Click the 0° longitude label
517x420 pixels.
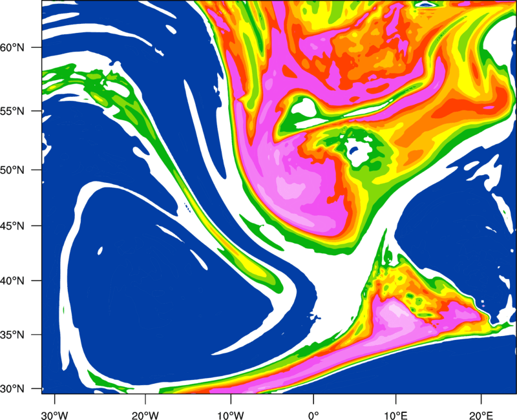click(313, 415)
